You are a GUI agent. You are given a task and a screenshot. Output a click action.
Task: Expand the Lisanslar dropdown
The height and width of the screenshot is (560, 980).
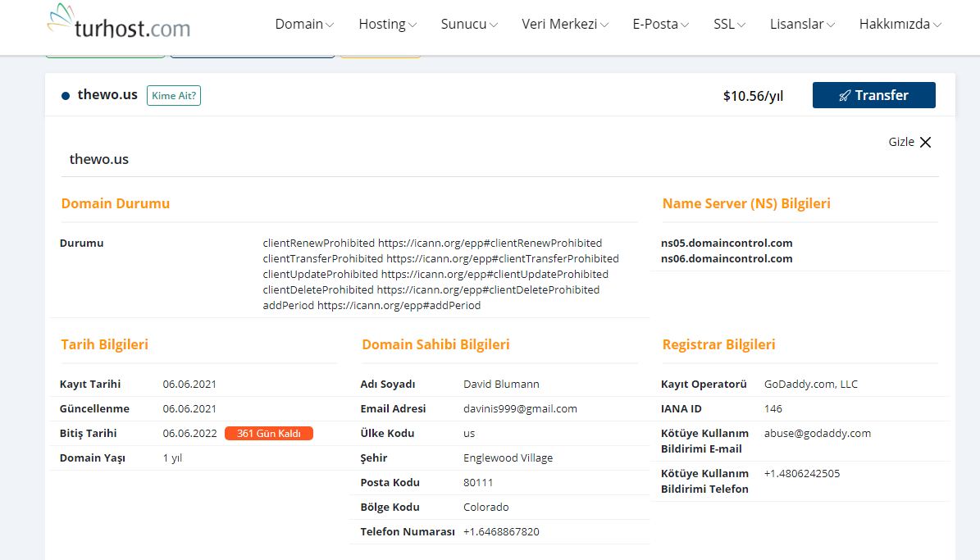(802, 25)
